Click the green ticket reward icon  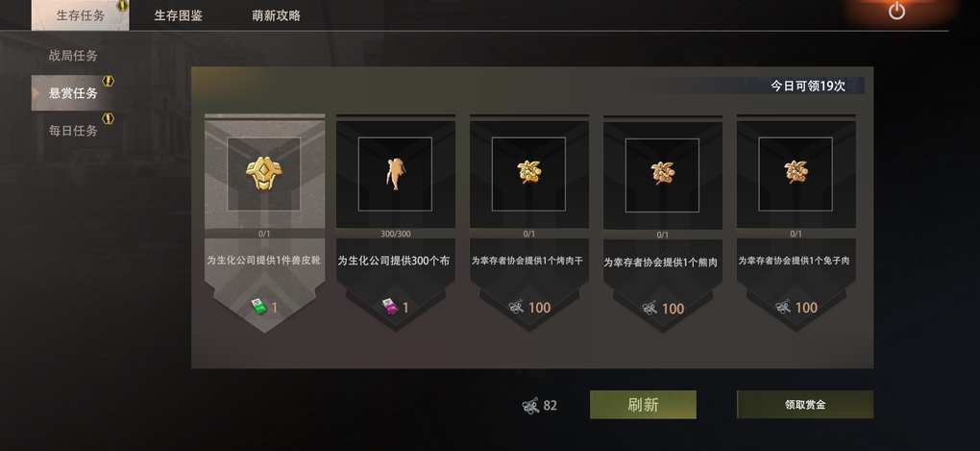coord(258,307)
